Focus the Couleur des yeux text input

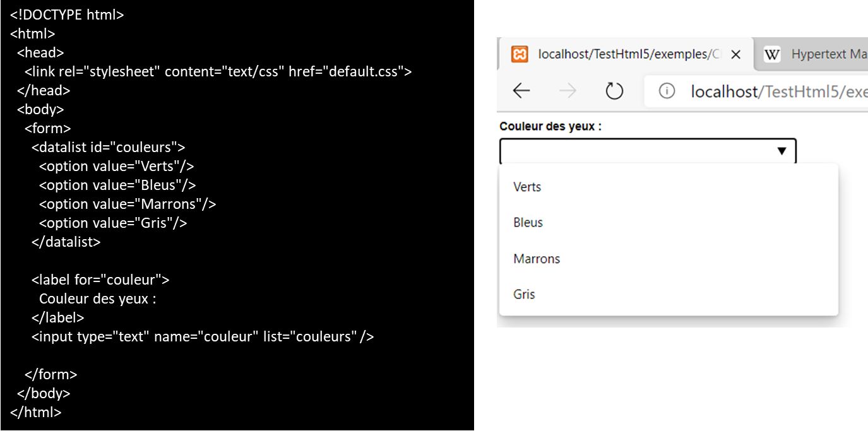point(648,151)
